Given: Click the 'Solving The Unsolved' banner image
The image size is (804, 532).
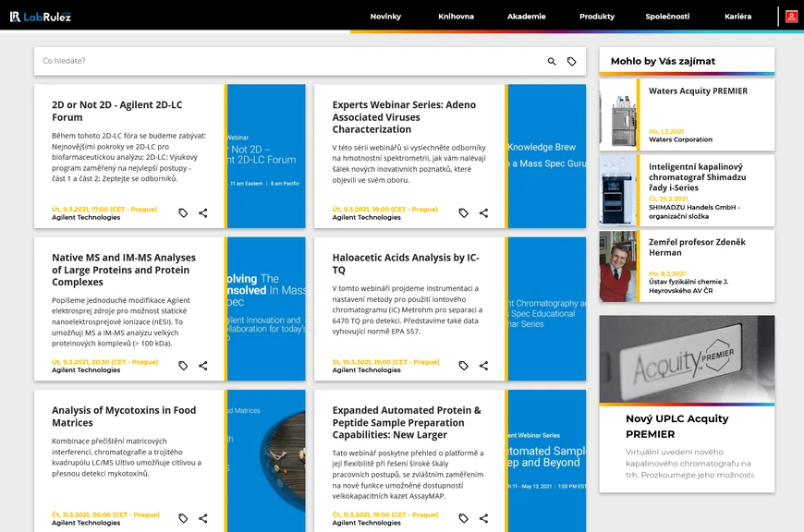Looking at the screenshot, I should point(266,308).
